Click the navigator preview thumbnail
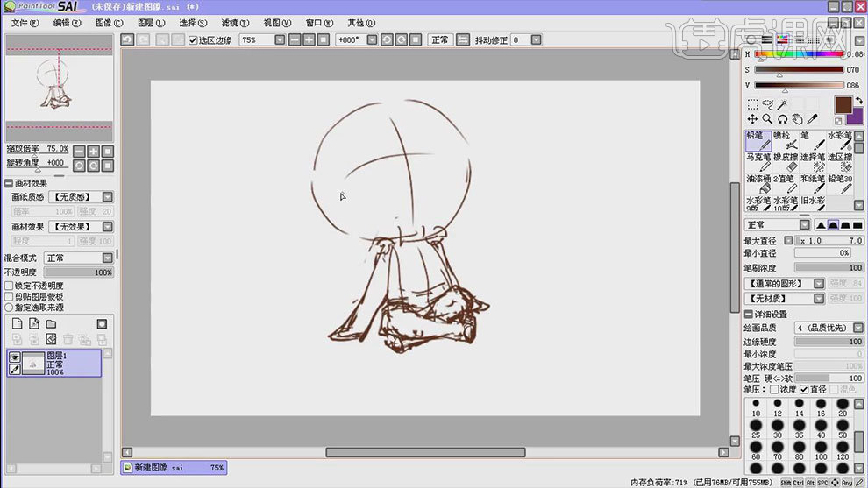This screenshot has width=868, height=488. [x=59, y=88]
